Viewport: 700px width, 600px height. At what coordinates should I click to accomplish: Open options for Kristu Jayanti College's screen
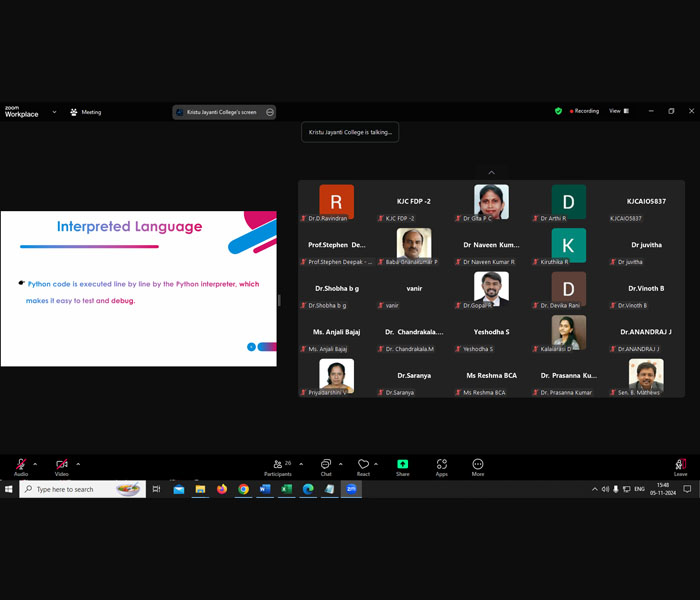pos(270,112)
